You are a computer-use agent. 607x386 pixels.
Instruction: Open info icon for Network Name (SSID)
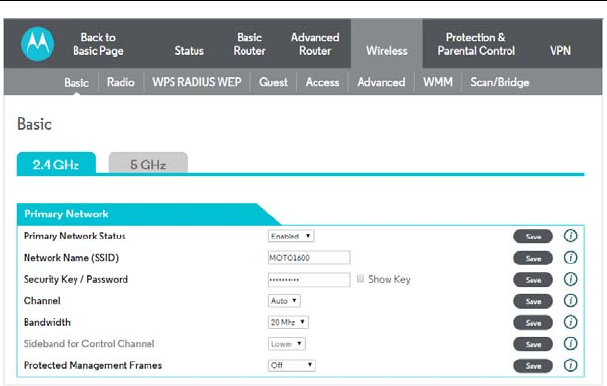click(x=570, y=257)
